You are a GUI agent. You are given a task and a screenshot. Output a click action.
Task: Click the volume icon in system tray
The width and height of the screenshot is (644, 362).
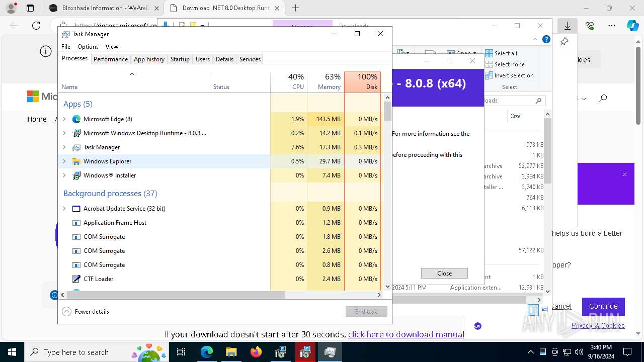579,352
